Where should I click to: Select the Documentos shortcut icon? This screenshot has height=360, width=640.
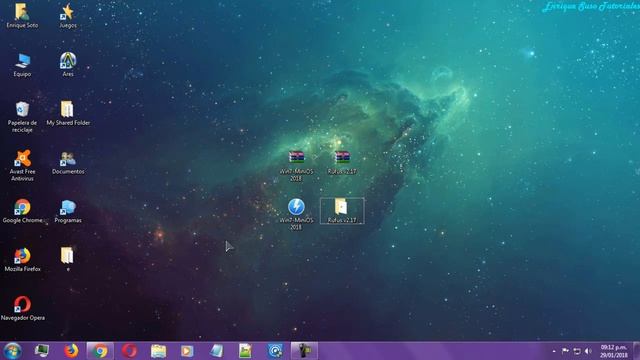pos(68,162)
